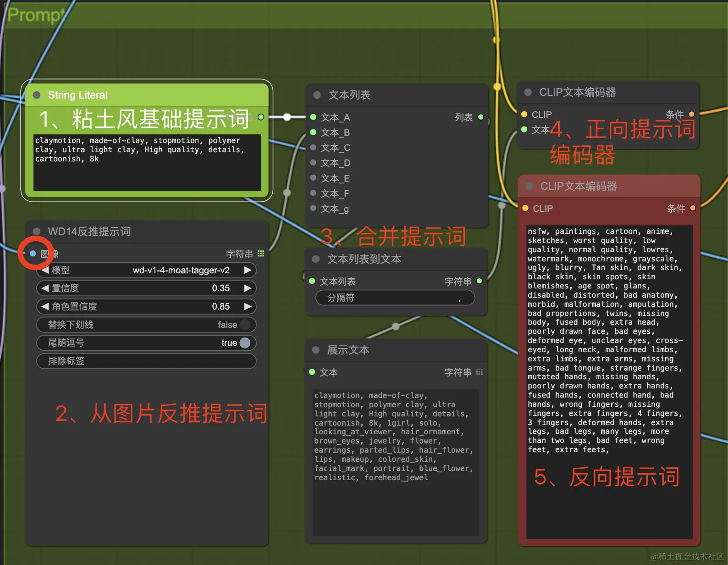This screenshot has height=565, width=728.
Task: Click the 文本列表 node title
Action: (349, 95)
